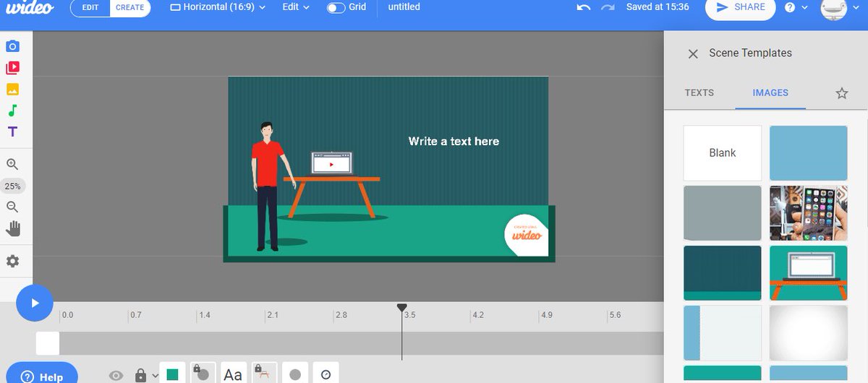Open settings gear in left sidebar
This screenshot has height=383, width=868.
pos(12,261)
